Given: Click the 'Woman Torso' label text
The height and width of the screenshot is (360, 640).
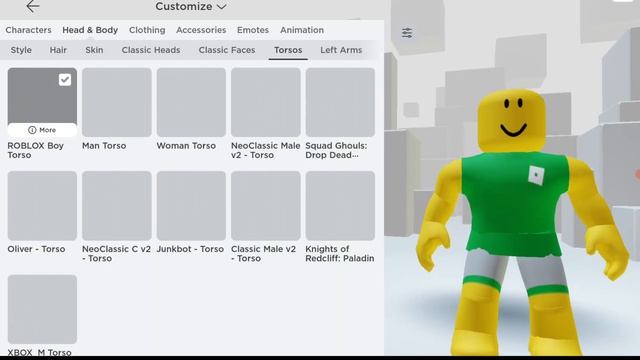Looking at the screenshot, I should [186, 146].
